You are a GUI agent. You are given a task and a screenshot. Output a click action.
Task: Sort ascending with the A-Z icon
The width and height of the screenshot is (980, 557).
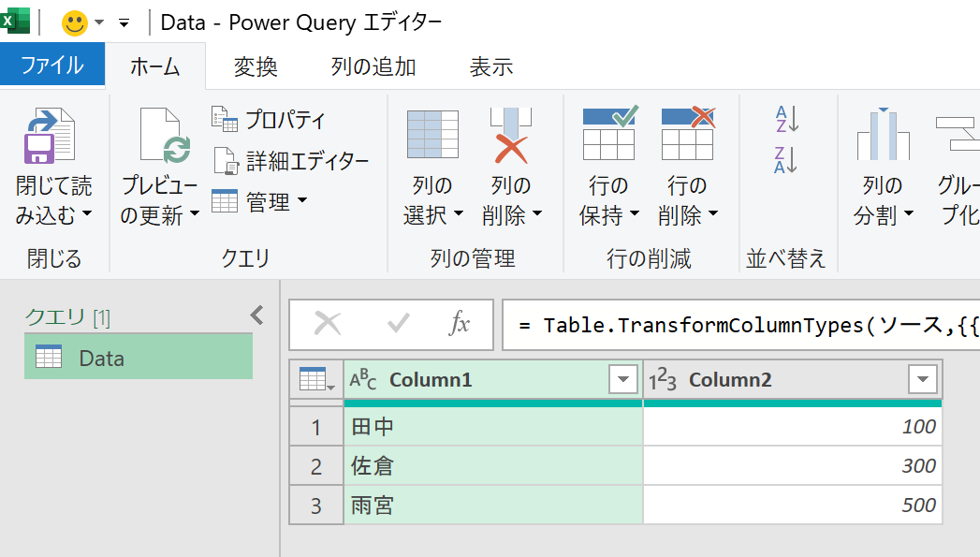click(x=786, y=119)
